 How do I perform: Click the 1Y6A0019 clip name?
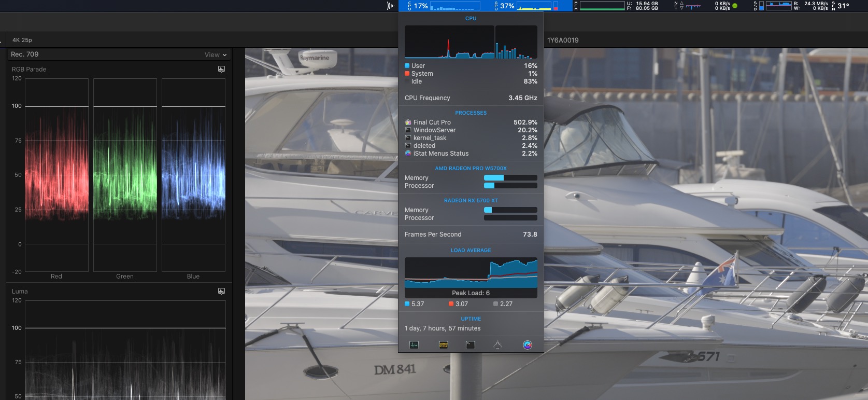pos(563,40)
